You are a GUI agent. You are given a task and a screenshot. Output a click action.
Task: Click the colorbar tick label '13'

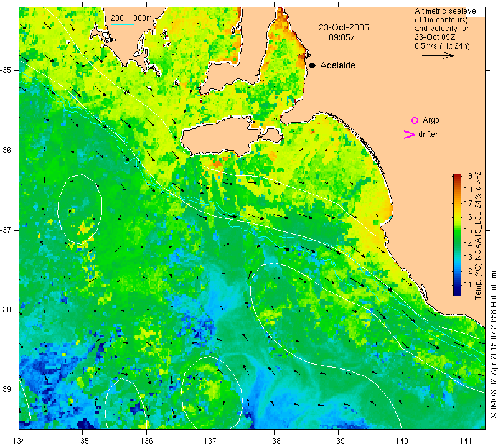(x=468, y=258)
